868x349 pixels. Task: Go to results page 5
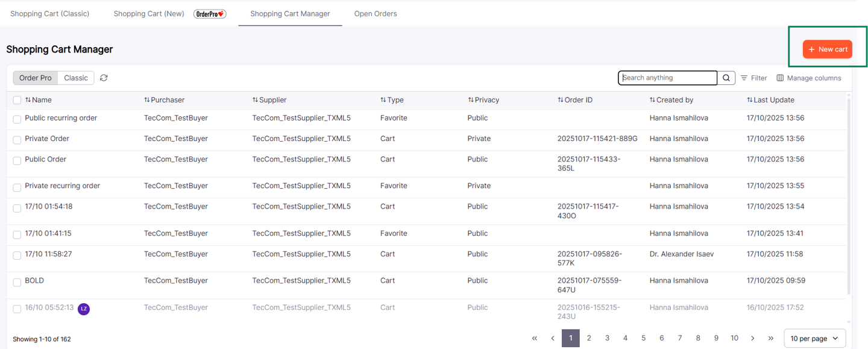point(643,338)
